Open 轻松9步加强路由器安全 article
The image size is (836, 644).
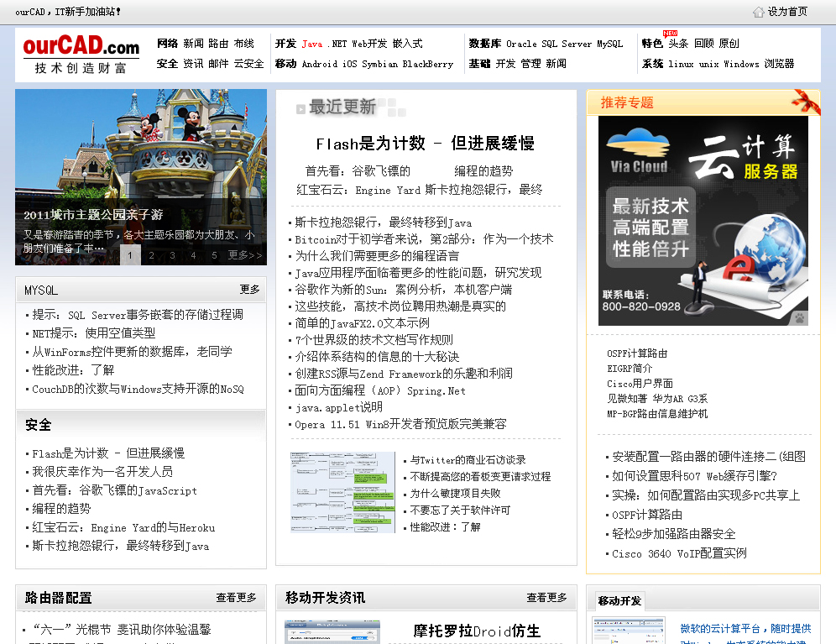tap(674, 533)
